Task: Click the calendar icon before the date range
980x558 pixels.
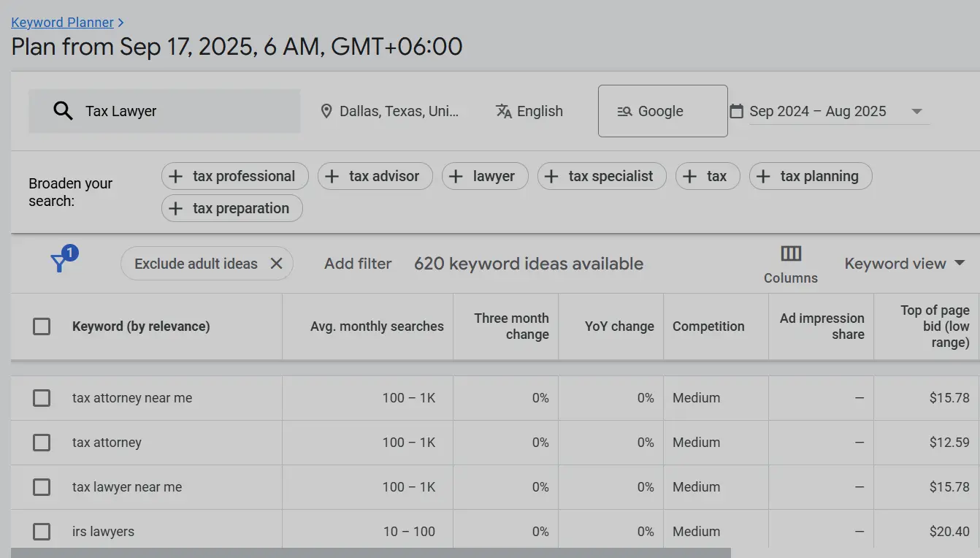Action: (735, 110)
